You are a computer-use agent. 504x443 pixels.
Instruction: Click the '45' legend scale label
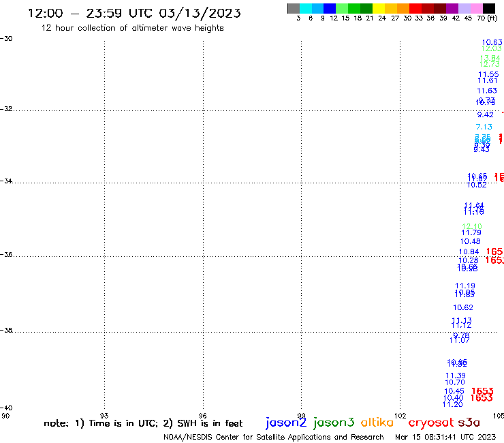coord(468,18)
